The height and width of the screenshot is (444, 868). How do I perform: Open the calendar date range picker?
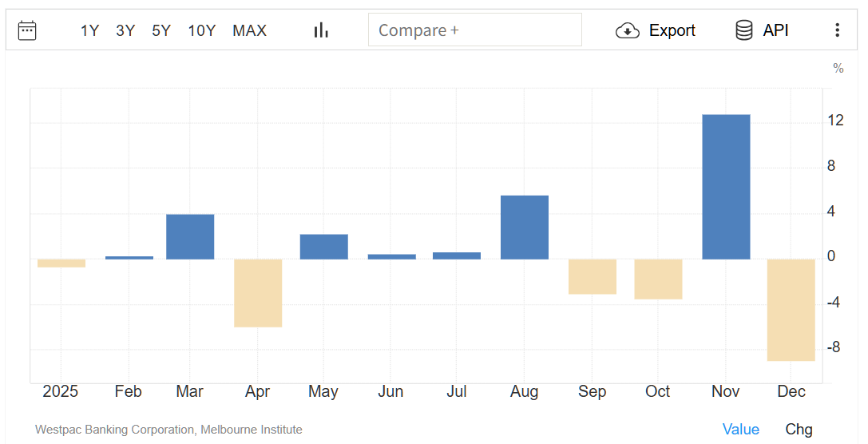tap(27, 30)
